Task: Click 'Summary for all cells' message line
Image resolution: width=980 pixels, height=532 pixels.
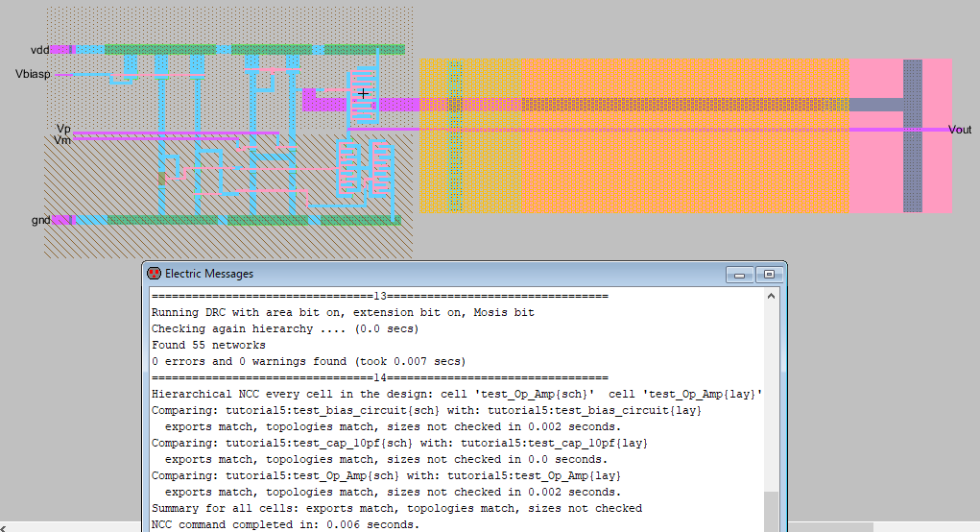Action: (396, 508)
